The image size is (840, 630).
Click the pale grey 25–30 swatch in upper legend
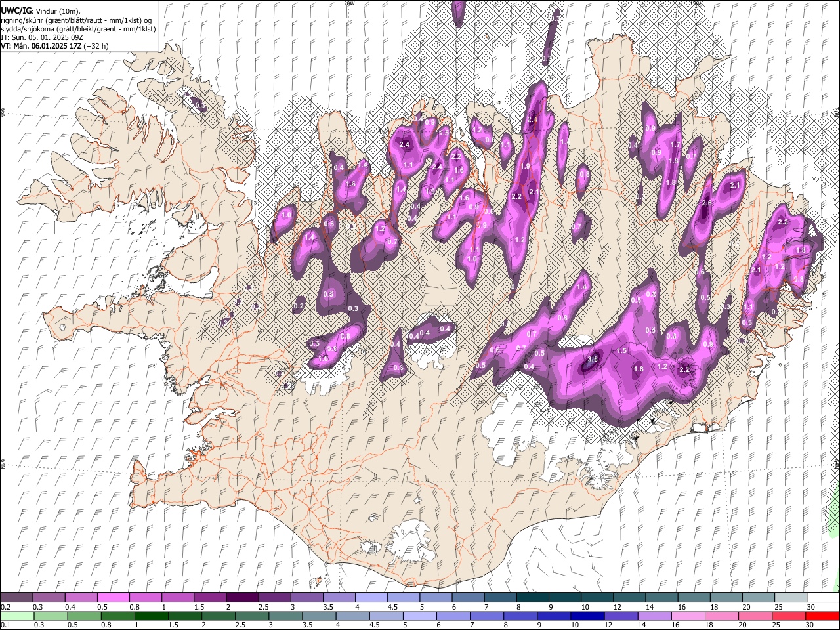pos(791,598)
